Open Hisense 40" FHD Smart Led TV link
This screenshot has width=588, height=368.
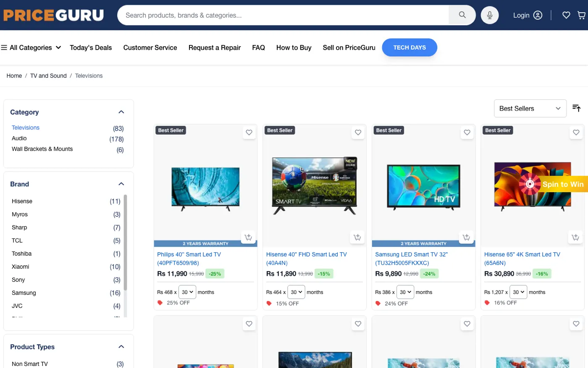[x=307, y=259]
